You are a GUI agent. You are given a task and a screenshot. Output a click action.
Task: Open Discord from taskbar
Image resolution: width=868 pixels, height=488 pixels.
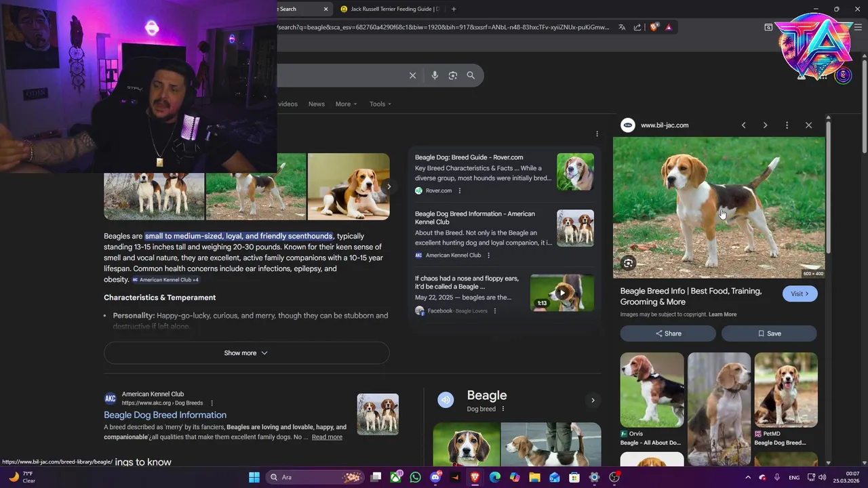coord(435,477)
